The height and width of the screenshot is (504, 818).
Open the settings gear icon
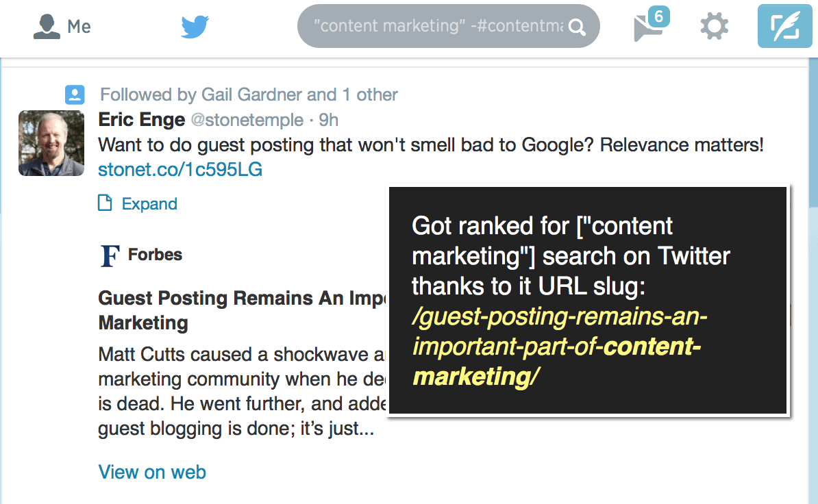[714, 26]
